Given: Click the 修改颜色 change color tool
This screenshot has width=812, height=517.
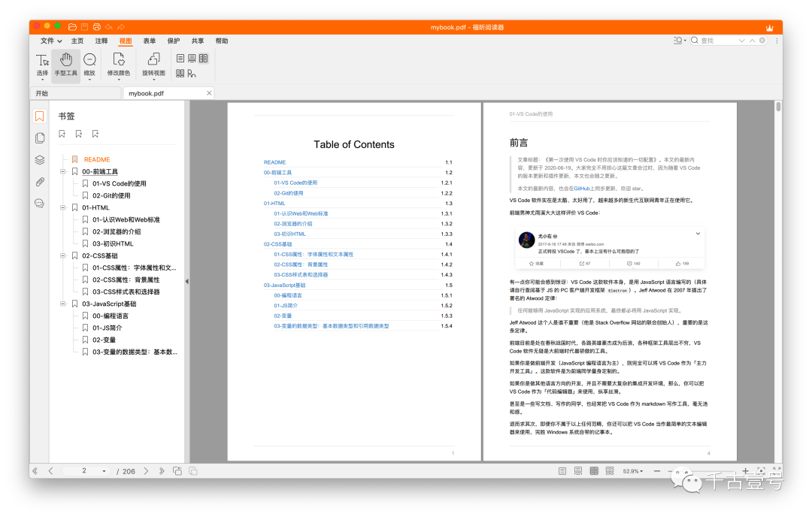Looking at the screenshot, I should coord(119,65).
